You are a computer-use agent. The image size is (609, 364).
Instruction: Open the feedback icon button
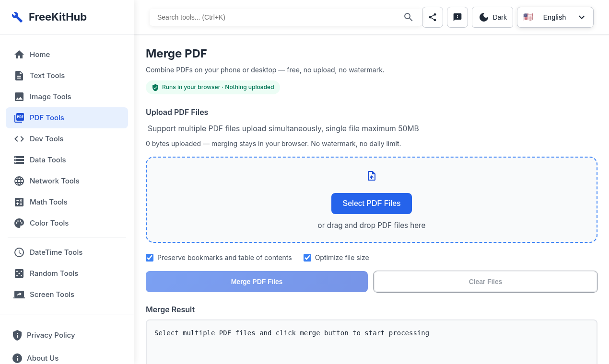tap(457, 17)
